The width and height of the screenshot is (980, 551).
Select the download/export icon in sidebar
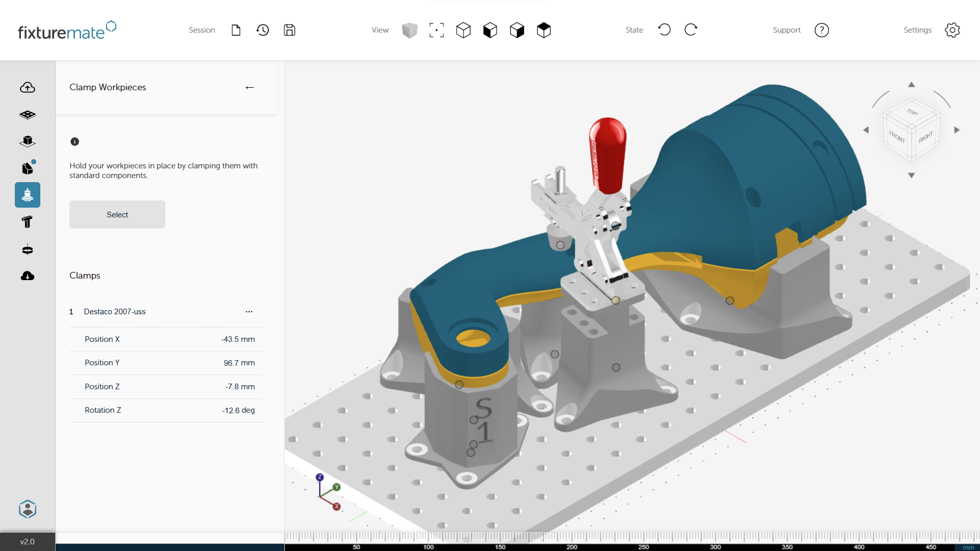click(x=27, y=277)
